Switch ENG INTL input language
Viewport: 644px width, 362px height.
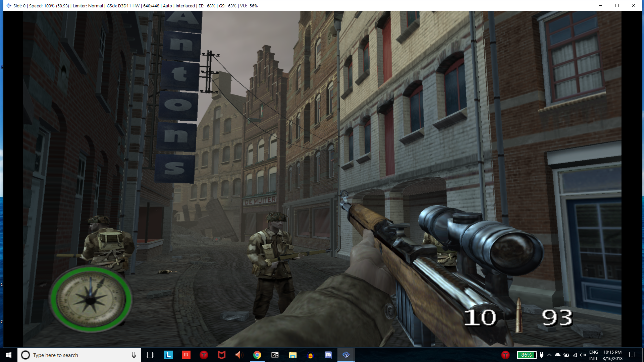594,355
